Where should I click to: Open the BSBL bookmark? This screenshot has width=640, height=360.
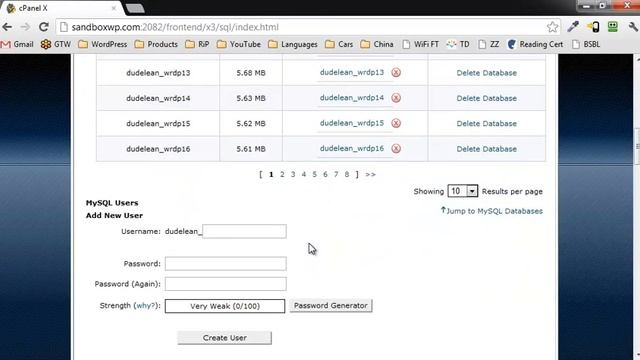click(586, 44)
